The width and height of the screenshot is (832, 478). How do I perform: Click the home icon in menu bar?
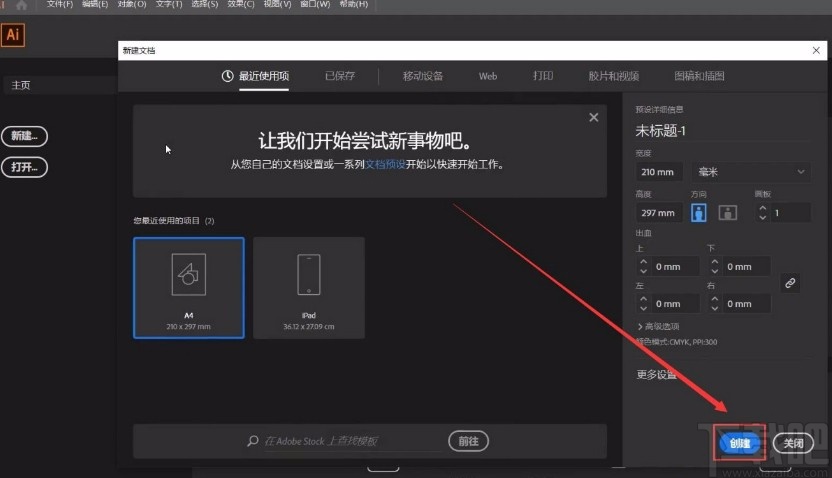click(x=21, y=5)
